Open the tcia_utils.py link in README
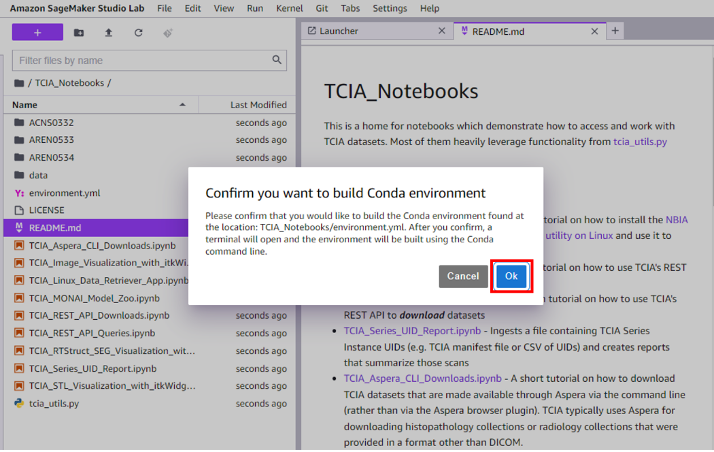 coord(640,142)
